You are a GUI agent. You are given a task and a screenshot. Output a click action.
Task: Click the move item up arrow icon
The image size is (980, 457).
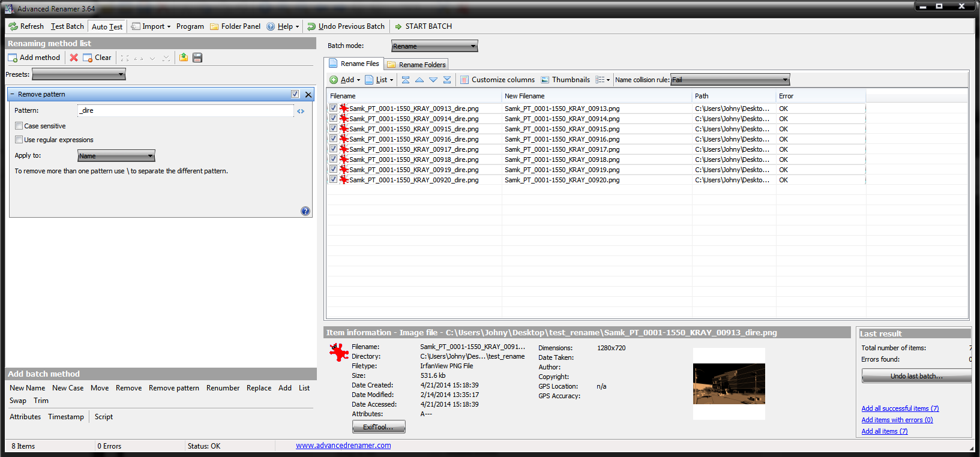(x=419, y=80)
